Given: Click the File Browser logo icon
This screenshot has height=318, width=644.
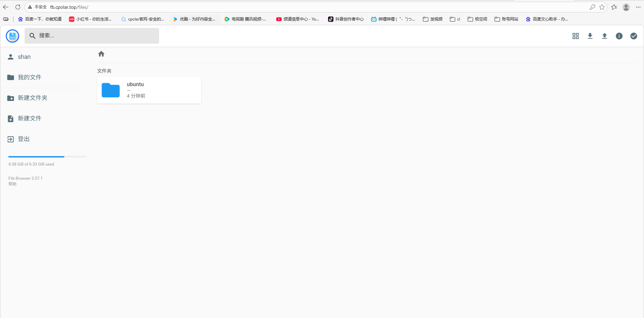Looking at the screenshot, I should click(12, 36).
